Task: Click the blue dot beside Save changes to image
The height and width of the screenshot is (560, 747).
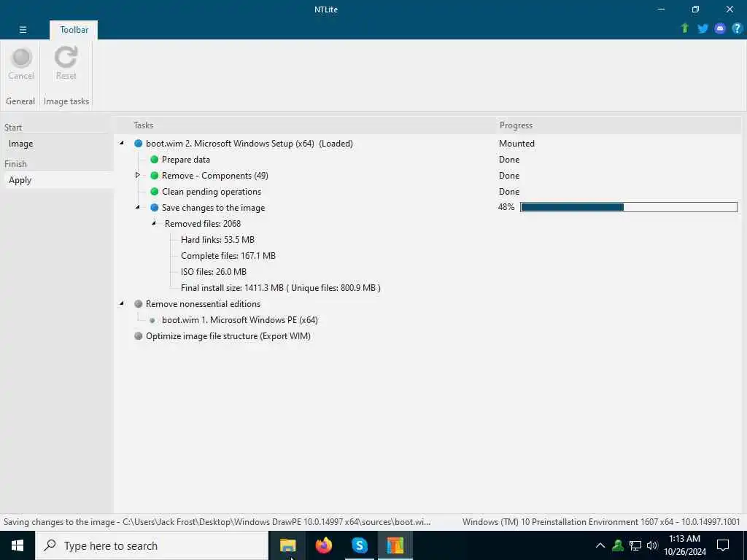Action: [155, 208]
